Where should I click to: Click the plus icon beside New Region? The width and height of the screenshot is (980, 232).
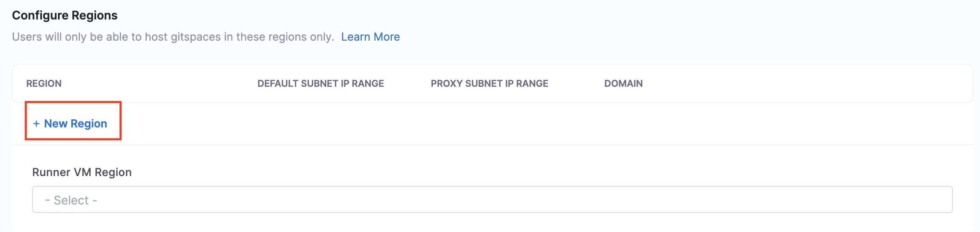[36, 124]
